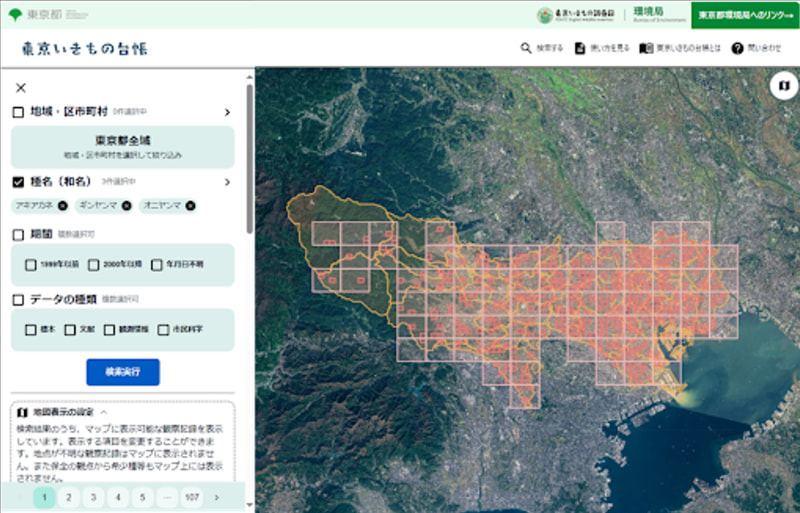Collapse the 地図表示の設定 section
Viewport: 800px width, 513px height.
103,411
